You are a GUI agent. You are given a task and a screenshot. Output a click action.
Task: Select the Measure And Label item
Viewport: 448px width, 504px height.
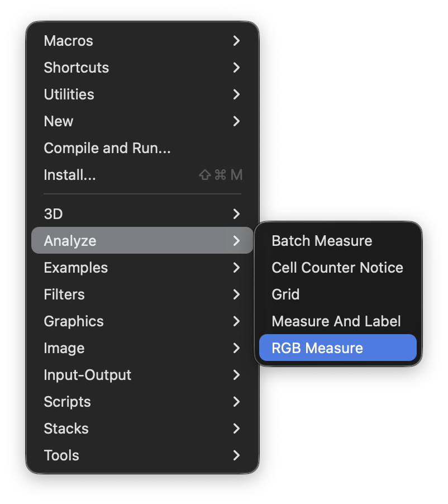coord(337,321)
